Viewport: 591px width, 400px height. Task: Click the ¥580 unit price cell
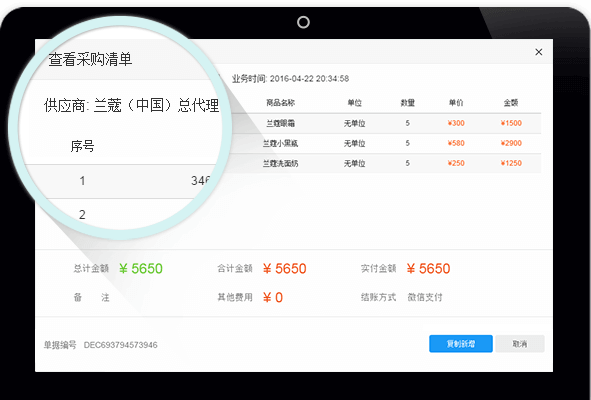(x=456, y=143)
